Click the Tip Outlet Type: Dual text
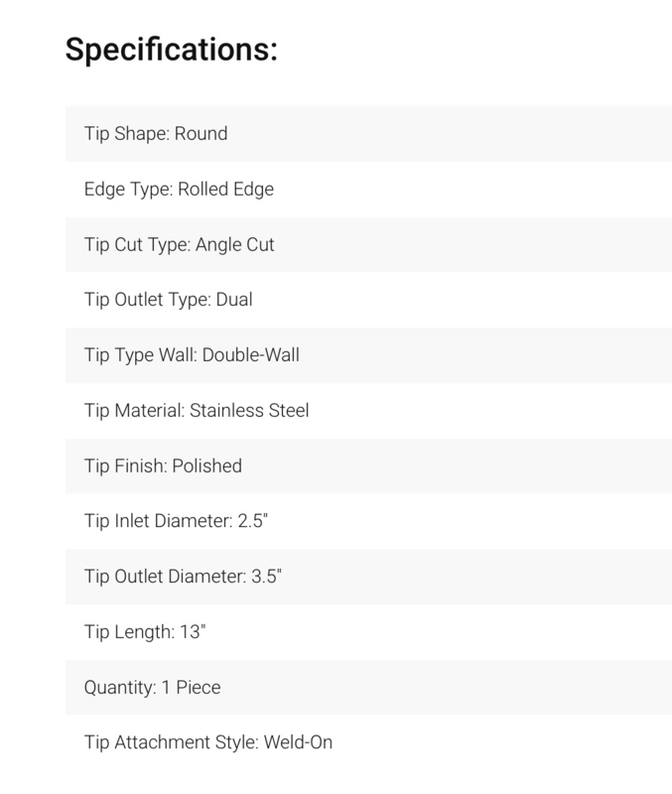The height and width of the screenshot is (794, 672). pos(168,300)
